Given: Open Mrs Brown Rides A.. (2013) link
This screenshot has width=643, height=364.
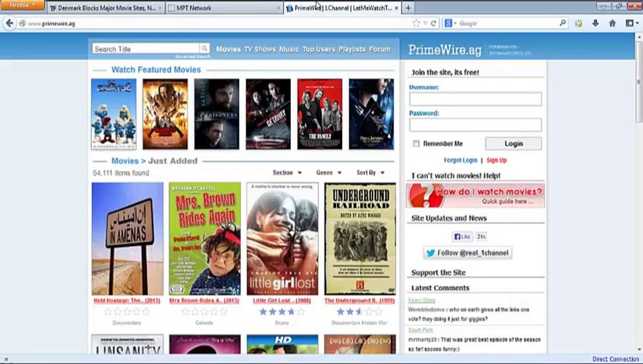Looking at the screenshot, I should pyautogui.click(x=204, y=300).
